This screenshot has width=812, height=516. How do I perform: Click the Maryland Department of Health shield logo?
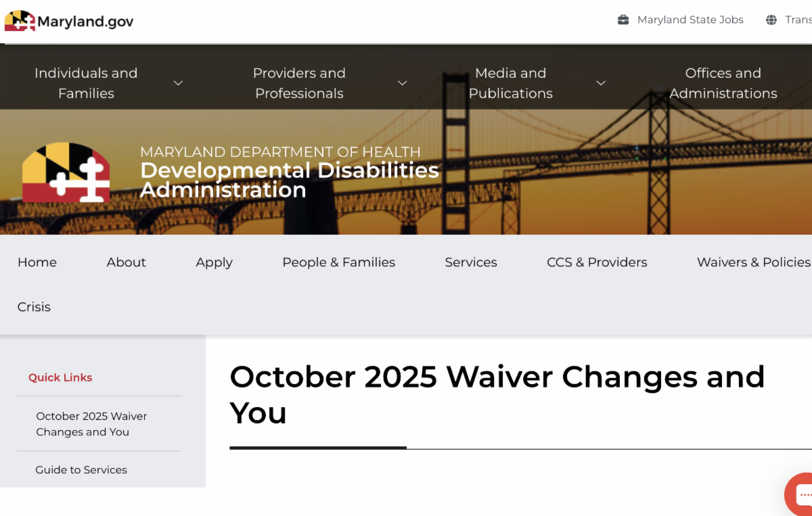pyautogui.click(x=66, y=172)
